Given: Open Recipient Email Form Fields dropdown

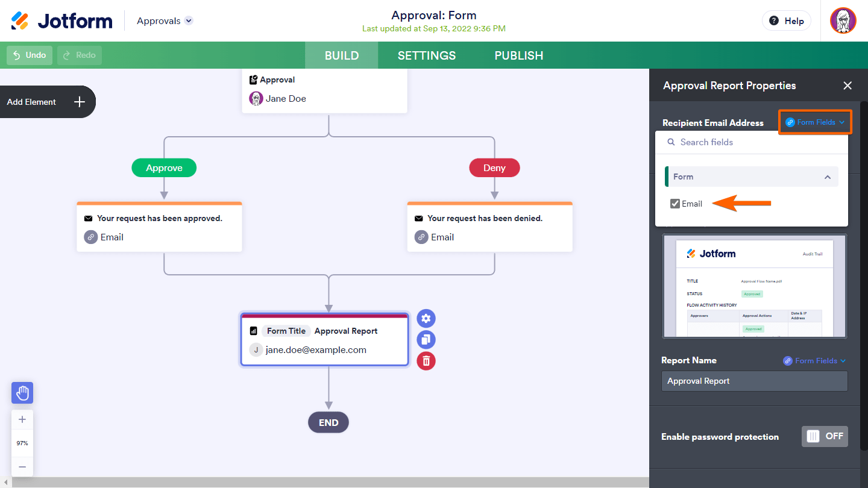Looking at the screenshot, I should click(x=815, y=122).
